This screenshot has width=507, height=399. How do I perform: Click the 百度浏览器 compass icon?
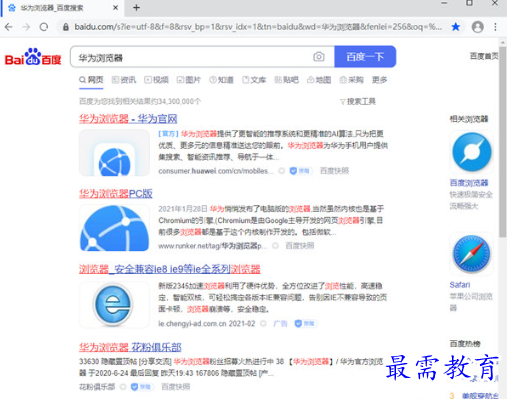click(x=471, y=152)
